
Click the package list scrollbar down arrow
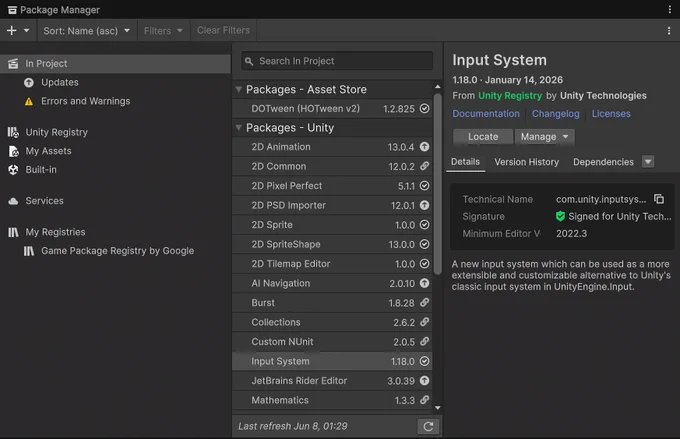(438, 408)
